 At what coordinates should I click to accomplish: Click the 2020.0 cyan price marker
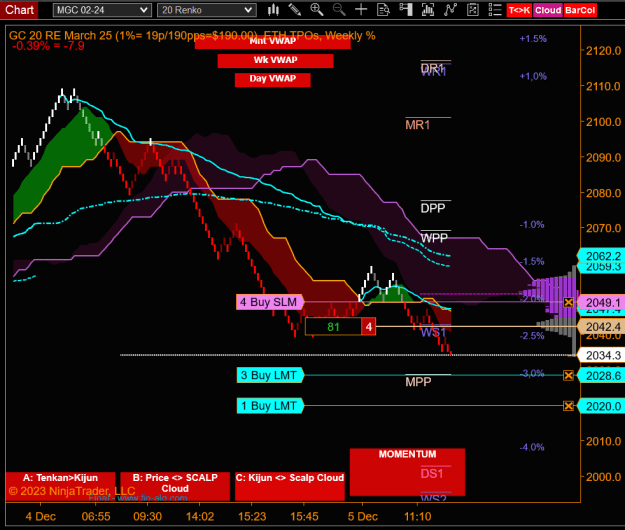point(603,406)
